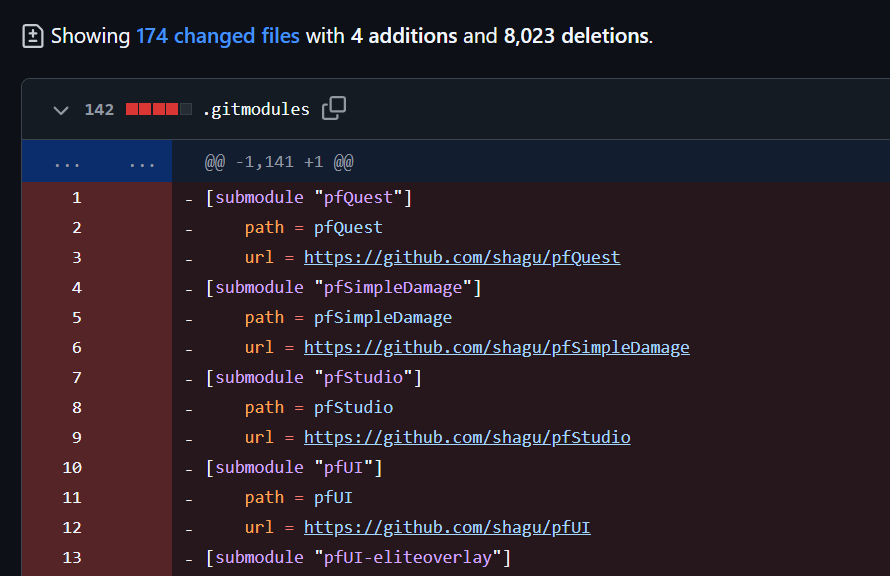The height and width of the screenshot is (576, 890).
Task: Visit the shagu/pfUI repository URL
Action: click(x=447, y=527)
